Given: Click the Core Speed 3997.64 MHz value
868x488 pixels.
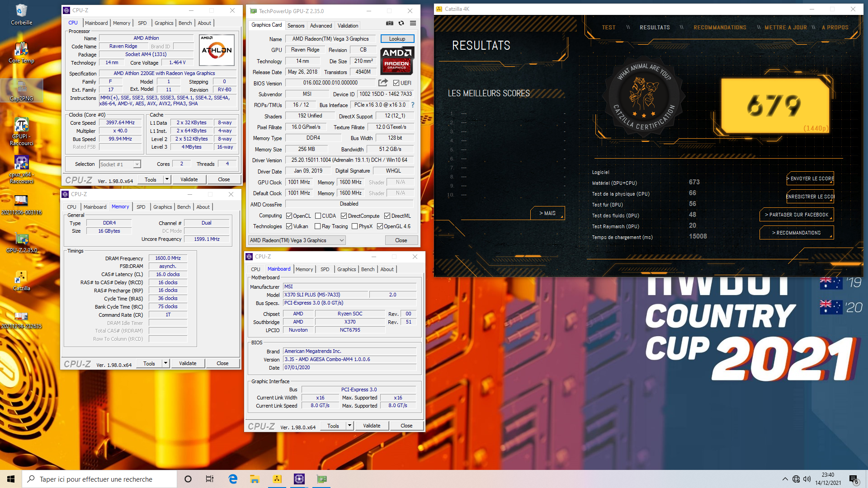Looking at the screenshot, I should [x=120, y=122].
